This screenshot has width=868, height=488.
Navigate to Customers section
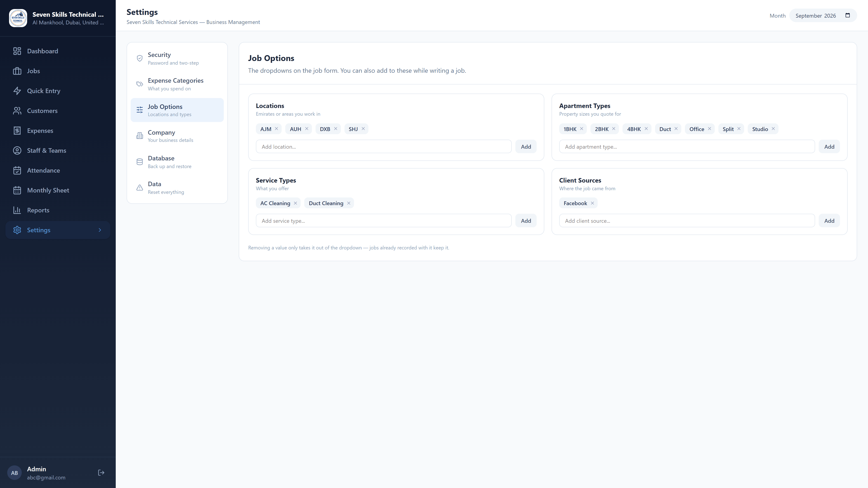58,111
